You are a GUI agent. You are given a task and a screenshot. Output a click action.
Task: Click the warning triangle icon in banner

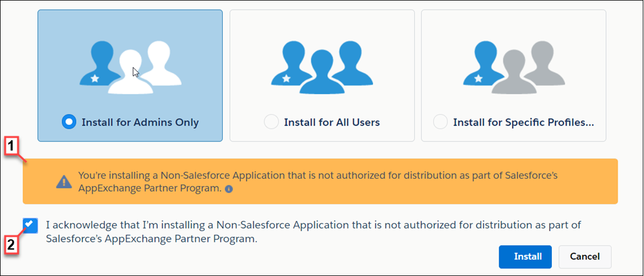(64, 181)
